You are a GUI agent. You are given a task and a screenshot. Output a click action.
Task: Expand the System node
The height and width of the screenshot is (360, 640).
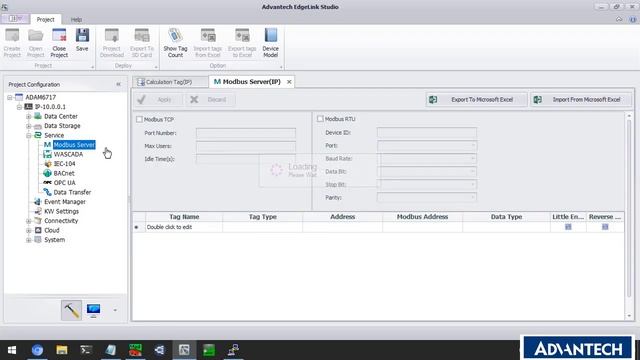coord(29,240)
